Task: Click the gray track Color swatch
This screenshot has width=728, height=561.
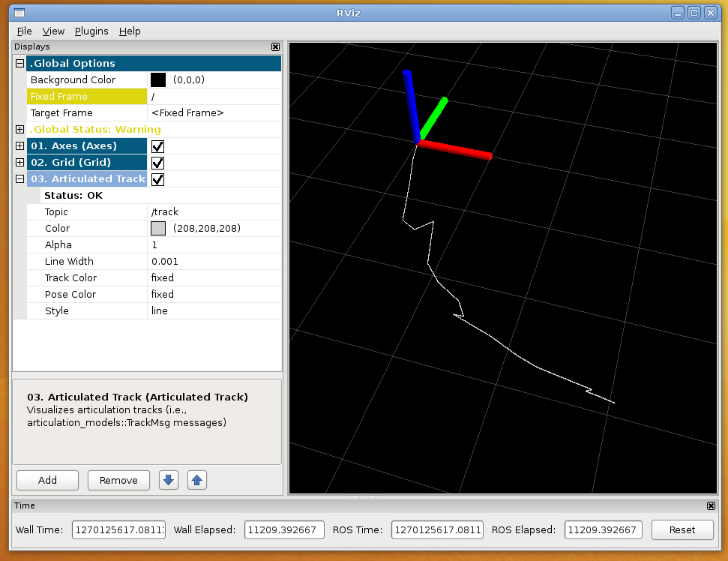Action: pos(158,229)
